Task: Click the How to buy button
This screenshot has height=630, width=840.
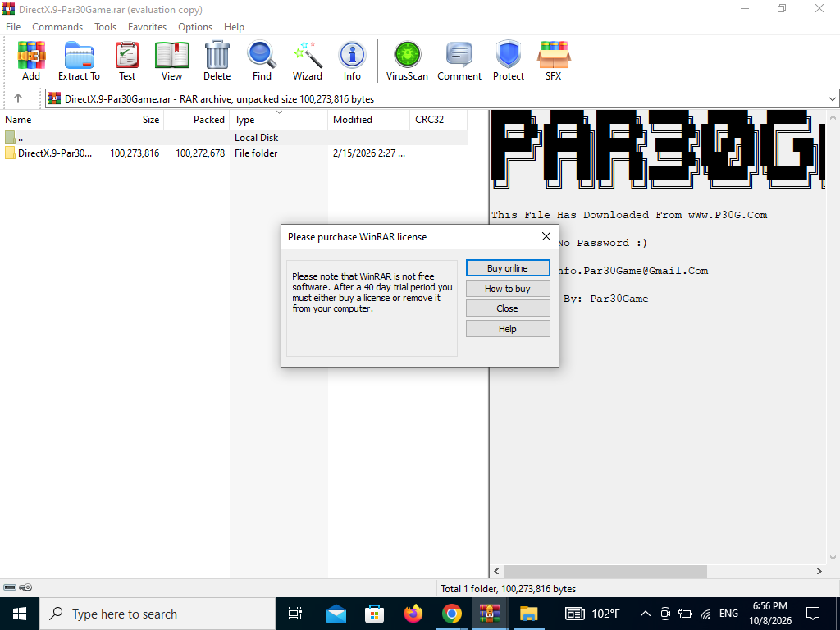Action: pyautogui.click(x=508, y=289)
